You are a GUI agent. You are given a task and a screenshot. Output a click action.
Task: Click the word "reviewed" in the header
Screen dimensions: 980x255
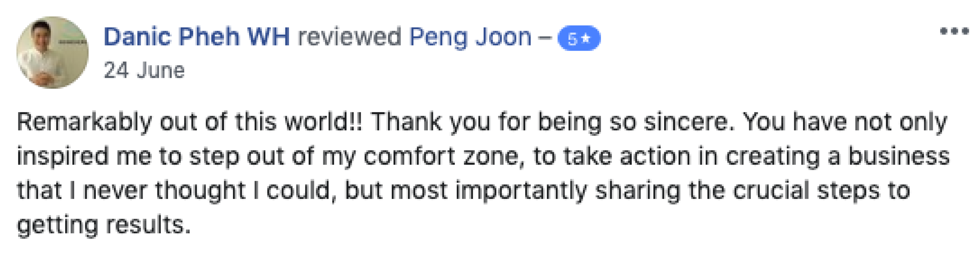pos(349,37)
